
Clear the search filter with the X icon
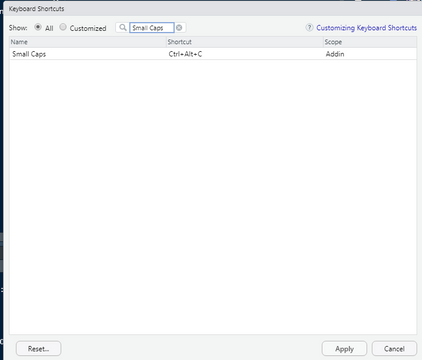[x=179, y=28]
